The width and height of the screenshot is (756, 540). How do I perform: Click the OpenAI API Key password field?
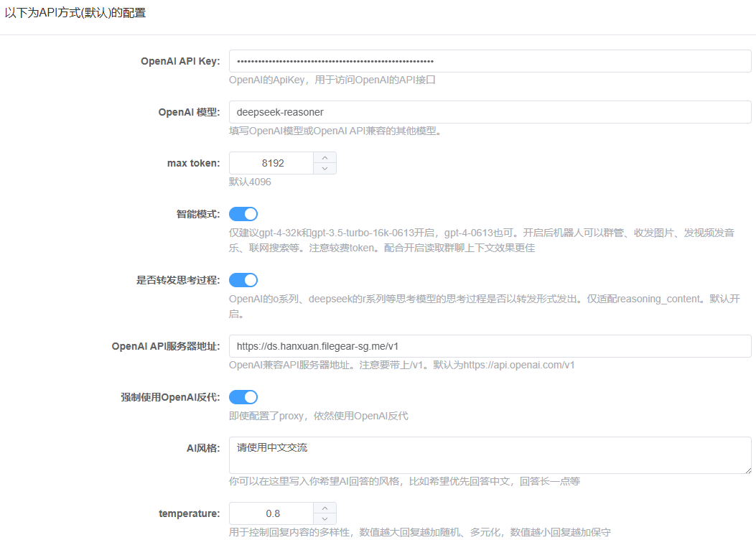pyautogui.click(x=490, y=61)
